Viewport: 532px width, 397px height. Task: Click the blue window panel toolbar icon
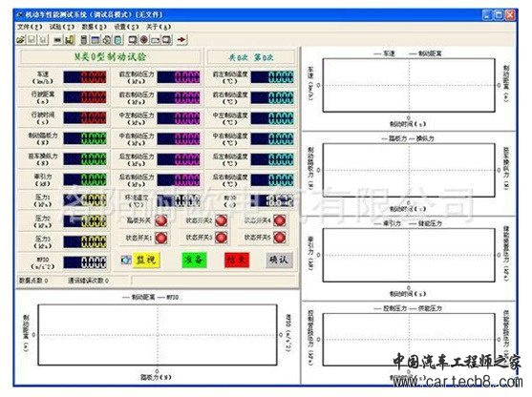96,40
